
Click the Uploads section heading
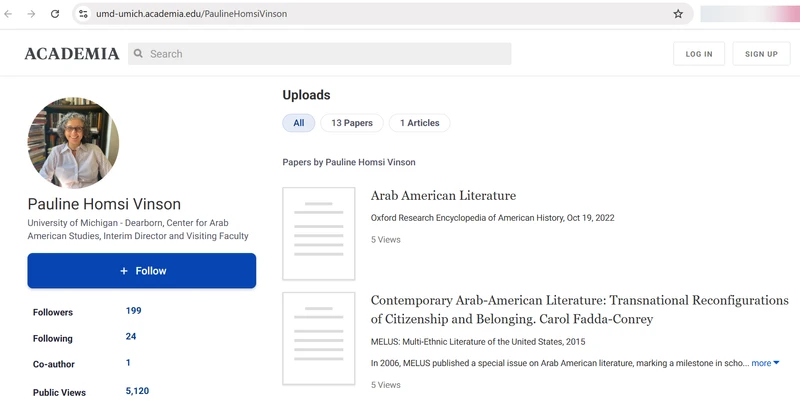(x=306, y=95)
